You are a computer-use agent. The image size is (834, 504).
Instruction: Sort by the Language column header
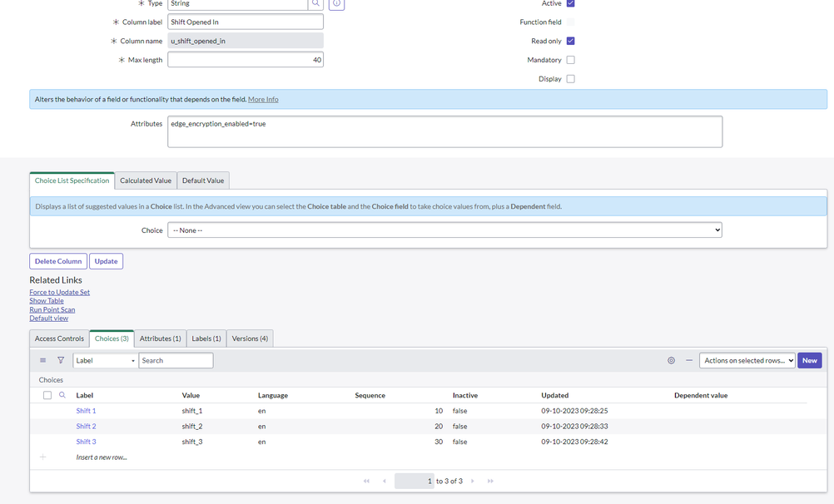[273, 396]
